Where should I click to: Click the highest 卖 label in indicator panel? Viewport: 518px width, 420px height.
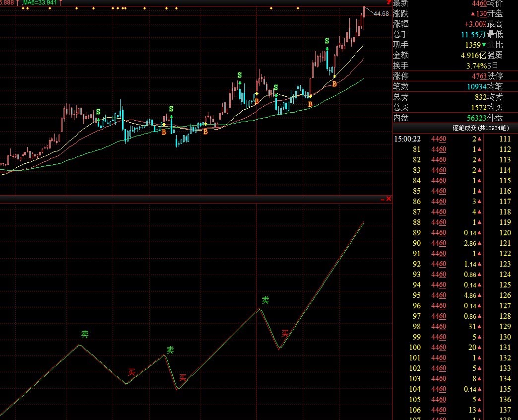tap(265, 300)
